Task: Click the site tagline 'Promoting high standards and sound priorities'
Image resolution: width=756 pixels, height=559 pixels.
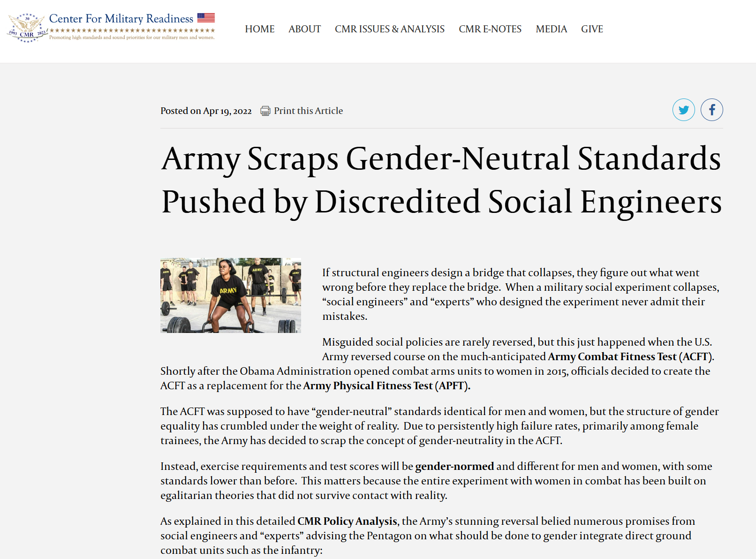Action: coord(132,38)
